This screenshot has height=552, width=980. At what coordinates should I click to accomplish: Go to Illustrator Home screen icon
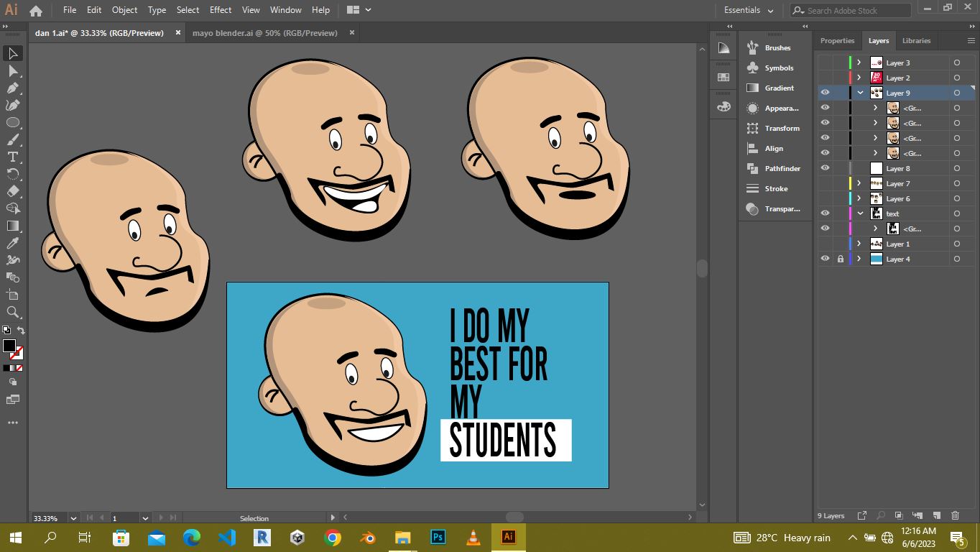[36, 11]
